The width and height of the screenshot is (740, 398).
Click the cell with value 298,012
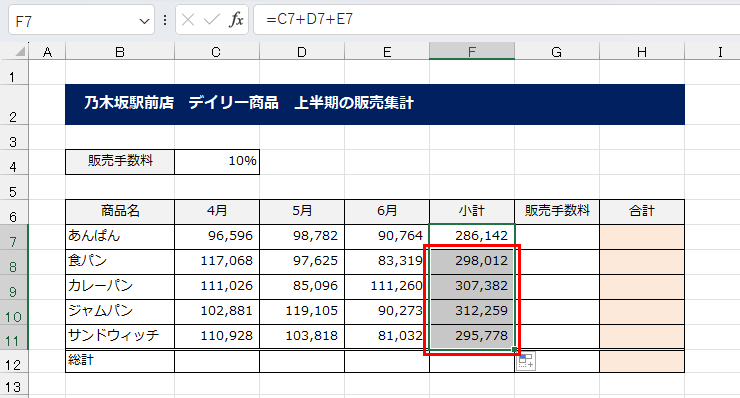472,262
